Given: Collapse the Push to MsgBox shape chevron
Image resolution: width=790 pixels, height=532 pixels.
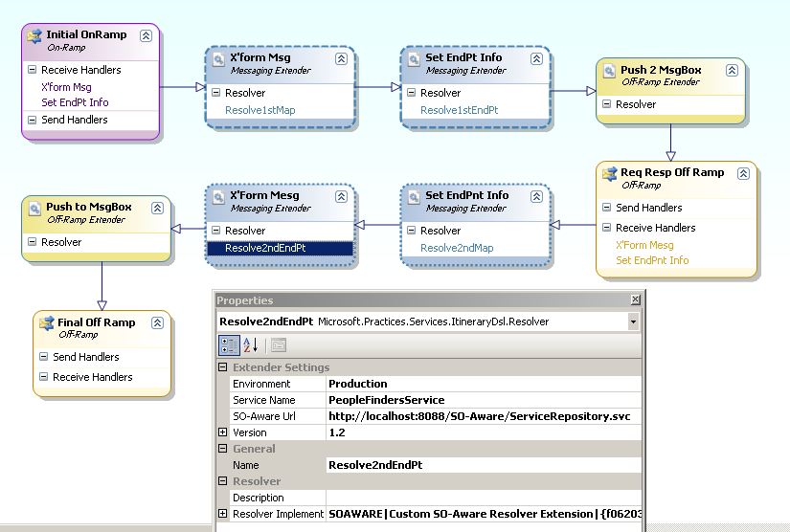Looking at the screenshot, I should (x=157, y=208).
